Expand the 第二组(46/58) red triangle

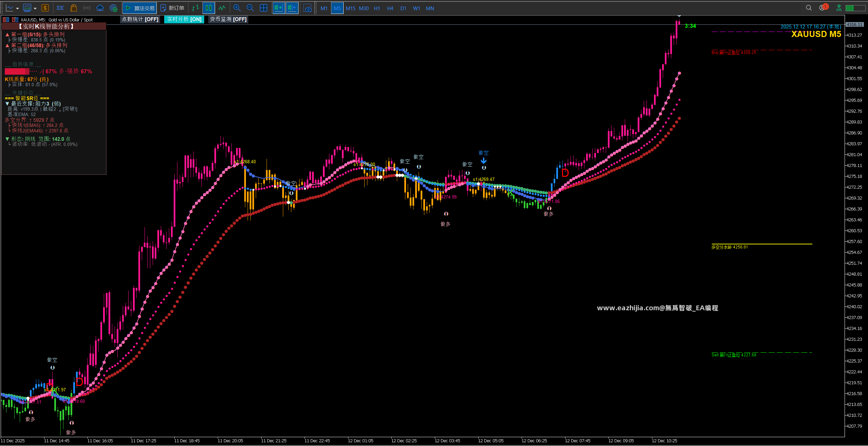(x=7, y=45)
